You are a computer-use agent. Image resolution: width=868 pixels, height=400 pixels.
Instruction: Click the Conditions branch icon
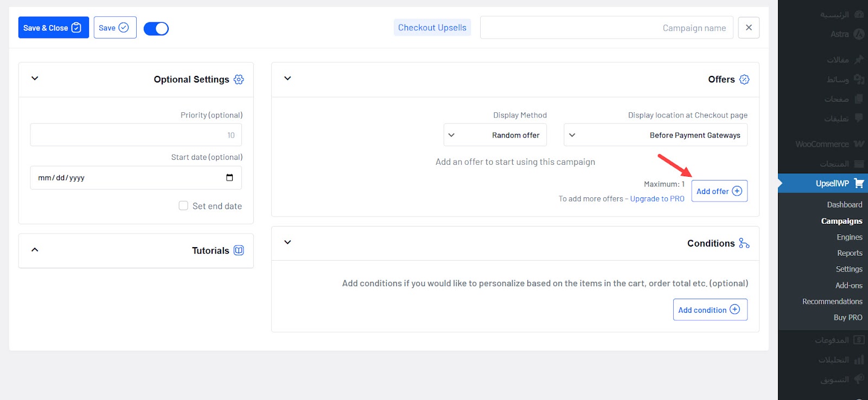pyautogui.click(x=744, y=243)
